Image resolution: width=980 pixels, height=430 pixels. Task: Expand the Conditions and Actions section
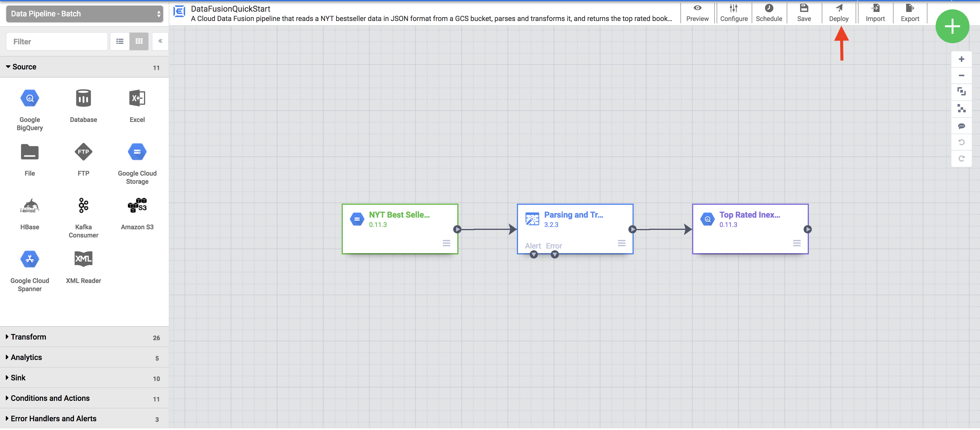tap(49, 398)
